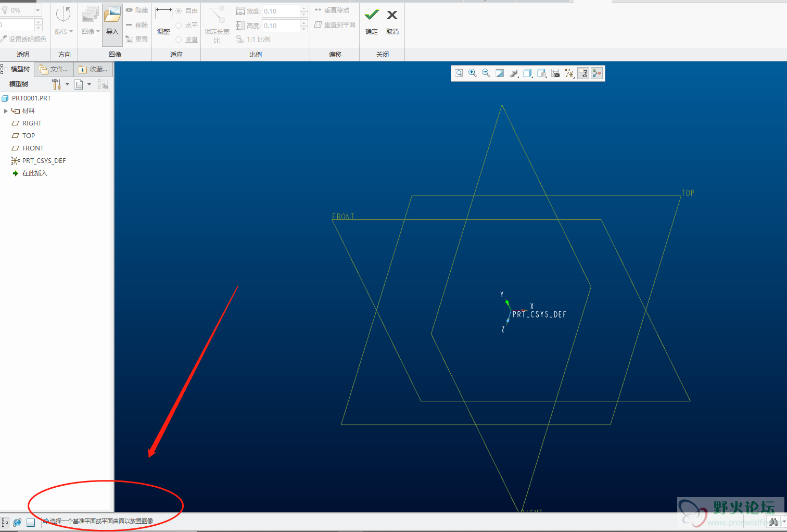Open the display style (shaded spheres) icon
This screenshot has width=787, height=532.
[514, 73]
